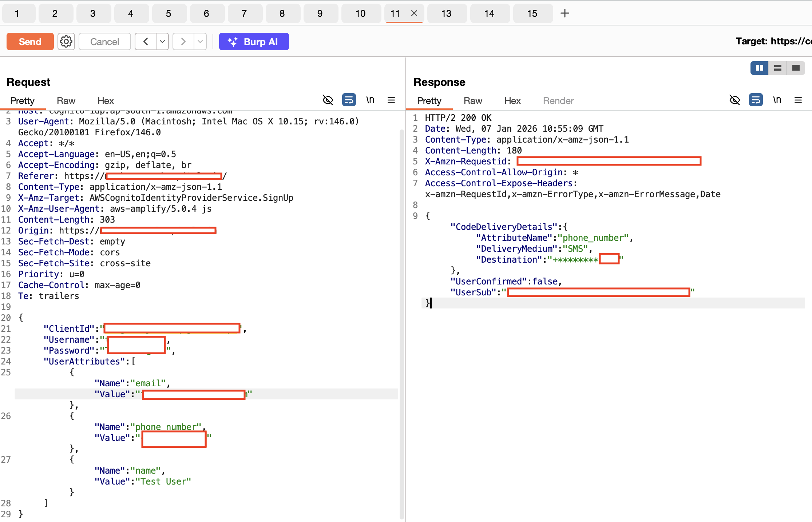The image size is (812, 522).
Task: Toggle line wrap icon in Request pane
Action: [x=349, y=100]
